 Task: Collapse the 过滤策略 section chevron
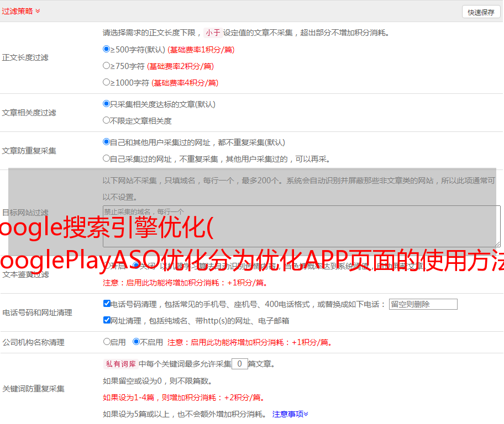[38, 11]
